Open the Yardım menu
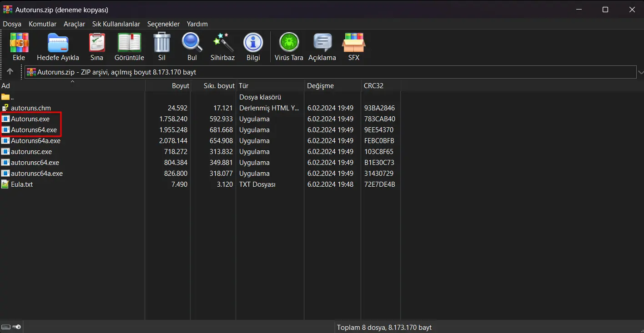644x333 pixels. coord(197,24)
